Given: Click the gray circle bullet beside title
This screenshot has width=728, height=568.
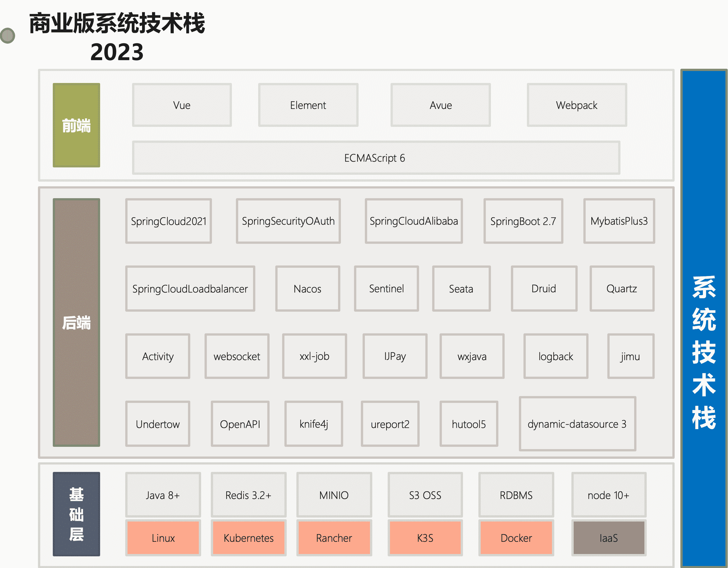Looking at the screenshot, I should click(x=7, y=35).
